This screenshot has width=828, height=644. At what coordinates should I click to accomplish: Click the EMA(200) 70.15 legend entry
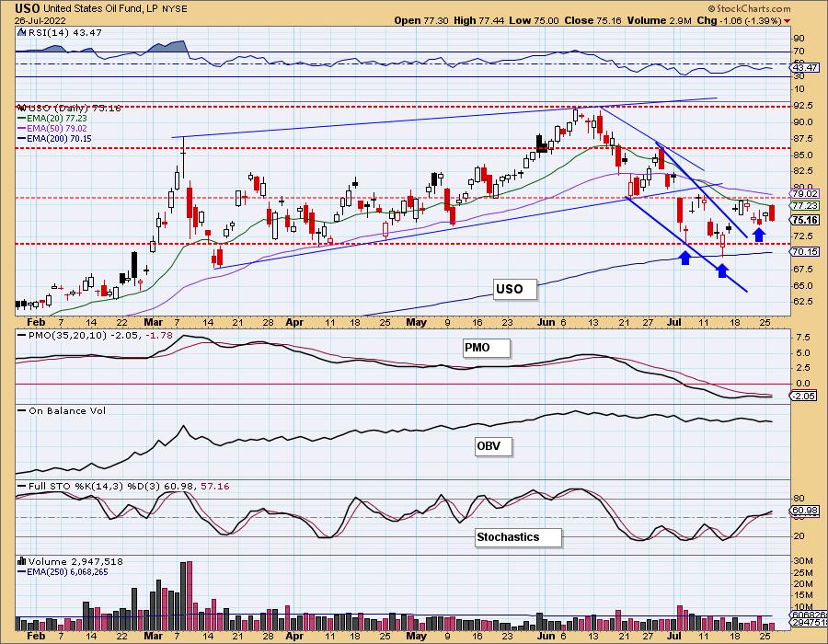click(x=54, y=138)
